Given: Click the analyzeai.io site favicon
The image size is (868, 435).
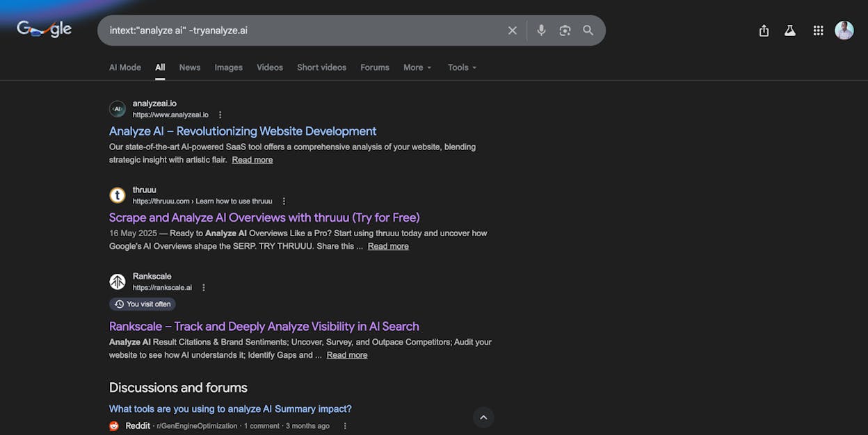Looking at the screenshot, I should coord(118,109).
